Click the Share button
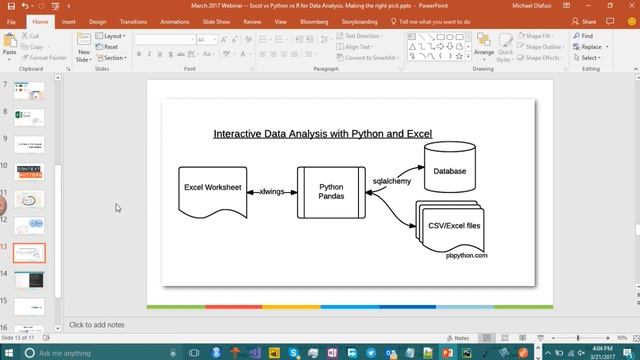This screenshot has width=640, height=360. [584, 22]
